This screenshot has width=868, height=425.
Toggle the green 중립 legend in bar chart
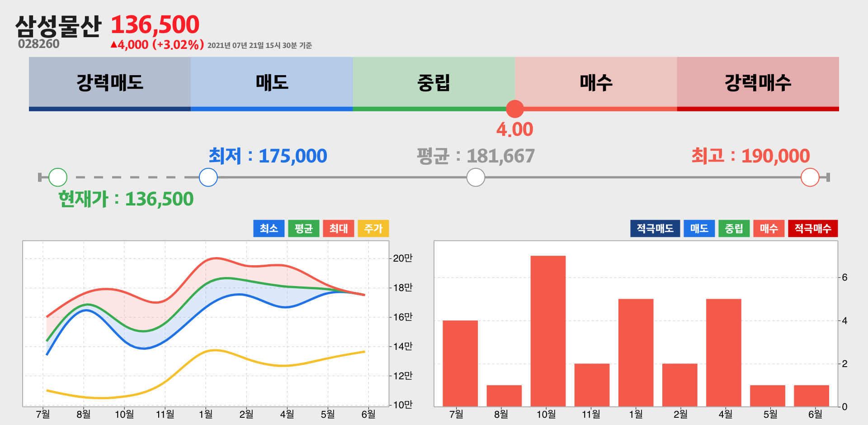(734, 229)
